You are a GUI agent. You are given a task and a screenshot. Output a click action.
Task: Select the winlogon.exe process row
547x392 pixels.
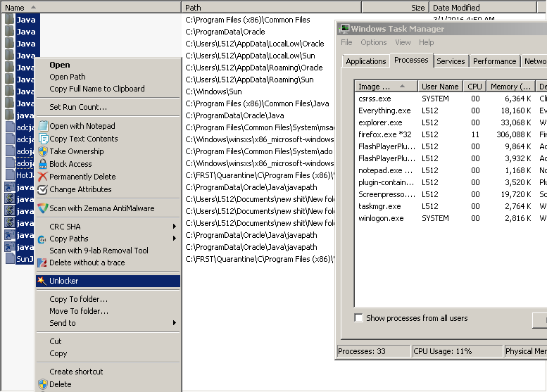(450, 218)
